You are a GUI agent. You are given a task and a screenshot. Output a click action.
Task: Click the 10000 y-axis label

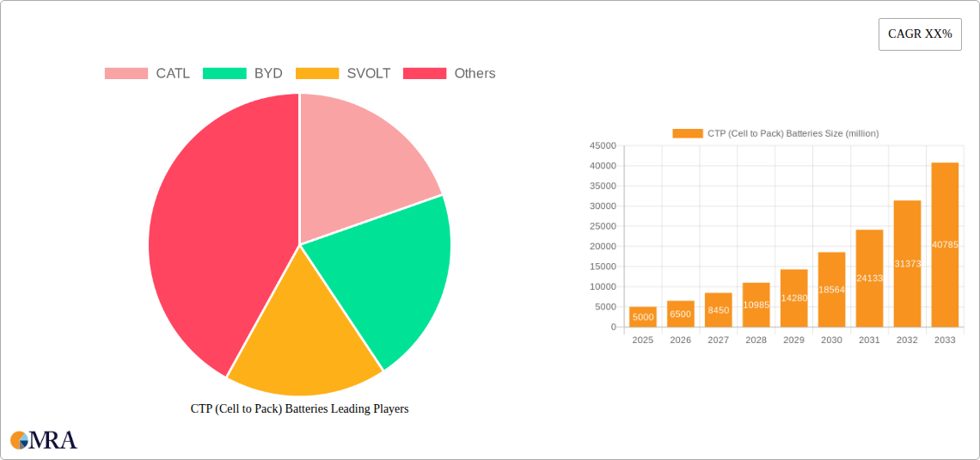(603, 287)
